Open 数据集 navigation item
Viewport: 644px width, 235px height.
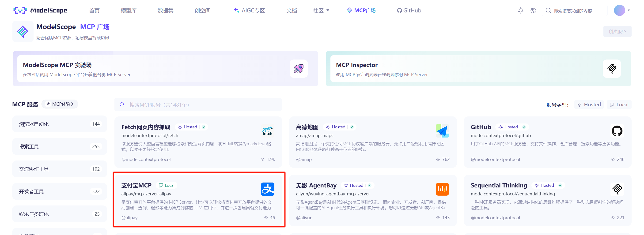pyautogui.click(x=165, y=11)
